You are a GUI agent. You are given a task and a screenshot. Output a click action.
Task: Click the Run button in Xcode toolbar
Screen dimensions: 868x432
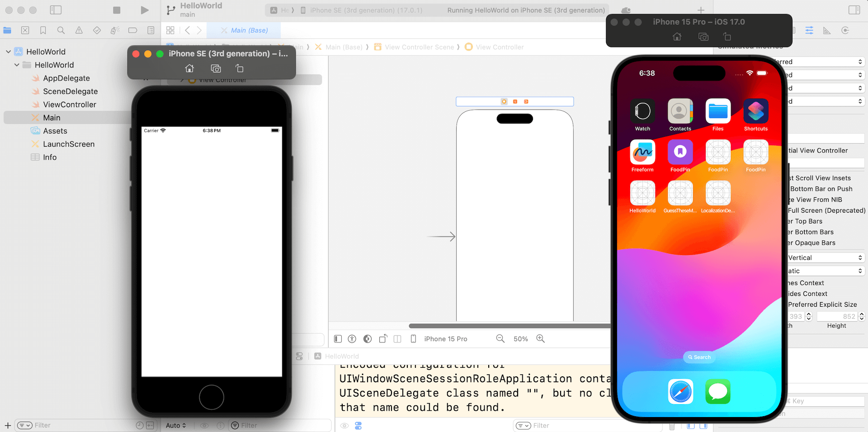[x=144, y=10]
